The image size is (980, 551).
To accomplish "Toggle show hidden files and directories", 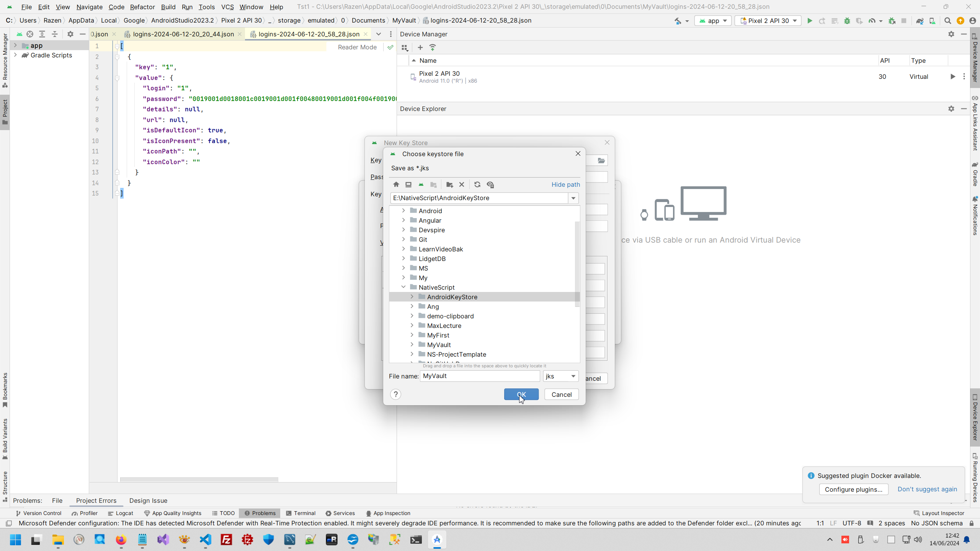I will click(490, 184).
